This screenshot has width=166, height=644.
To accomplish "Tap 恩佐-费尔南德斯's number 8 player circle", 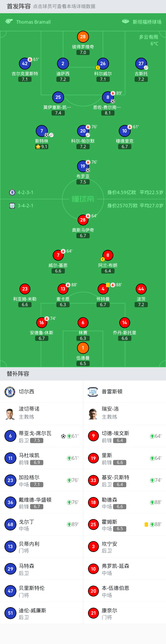I will click(x=107, y=97).
